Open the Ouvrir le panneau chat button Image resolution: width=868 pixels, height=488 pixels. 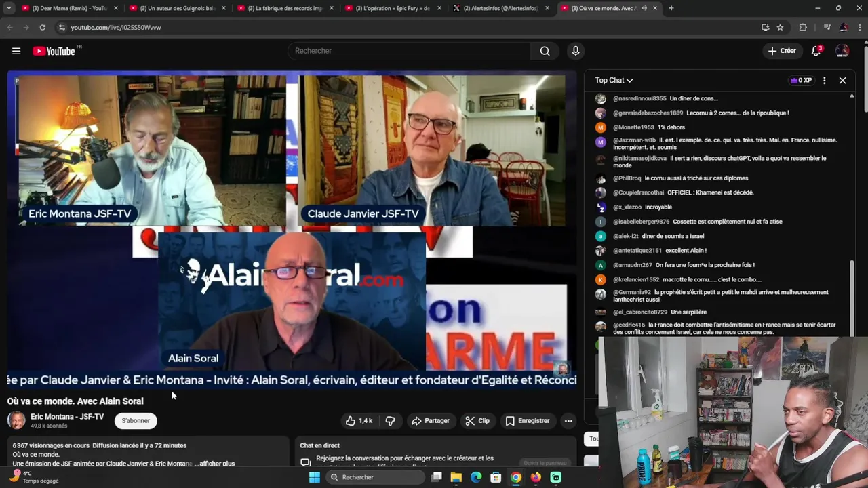coord(545,463)
